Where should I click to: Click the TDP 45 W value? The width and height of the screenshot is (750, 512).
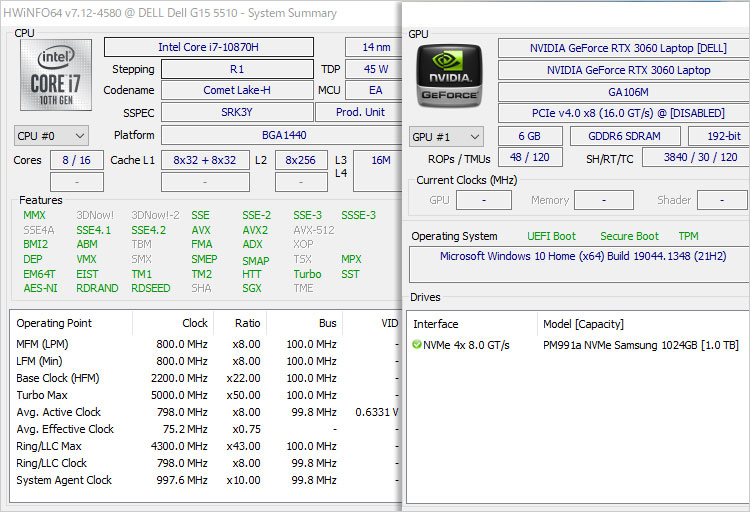375,69
